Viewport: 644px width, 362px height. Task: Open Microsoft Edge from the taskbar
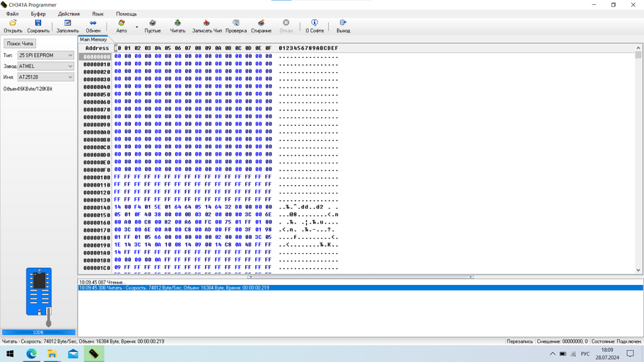click(31, 354)
